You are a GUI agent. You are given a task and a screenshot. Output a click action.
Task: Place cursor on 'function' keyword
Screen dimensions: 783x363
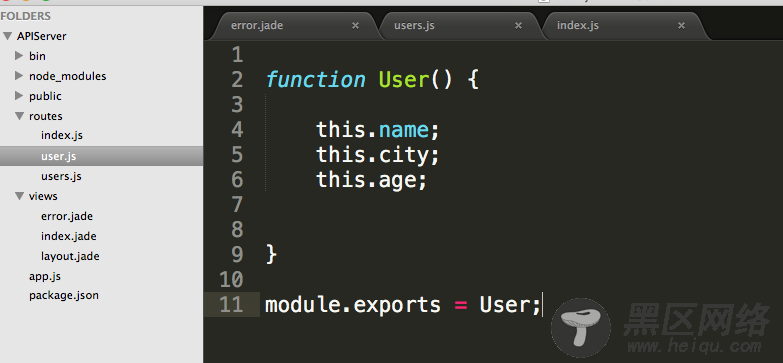(x=316, y=80)
